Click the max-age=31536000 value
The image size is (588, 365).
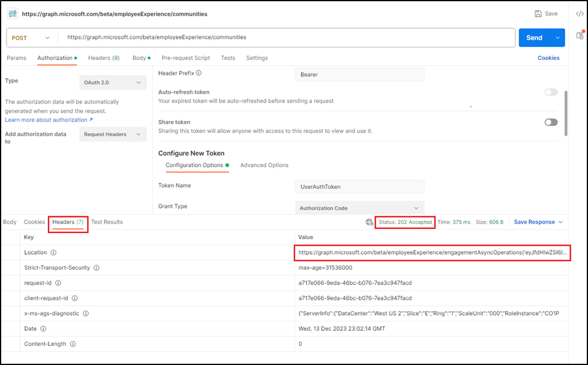[x=325, y=268]
